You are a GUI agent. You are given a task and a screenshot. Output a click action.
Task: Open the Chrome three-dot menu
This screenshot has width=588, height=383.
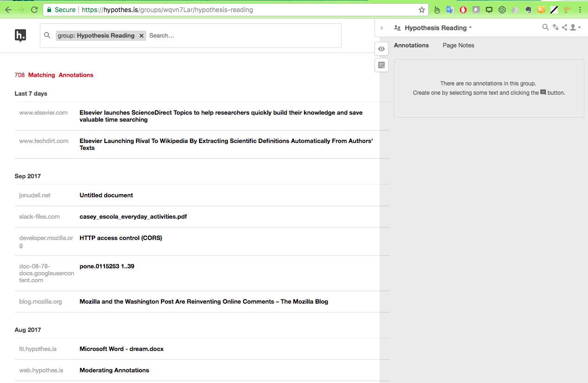pyautogui.click(x=580, y=10)
